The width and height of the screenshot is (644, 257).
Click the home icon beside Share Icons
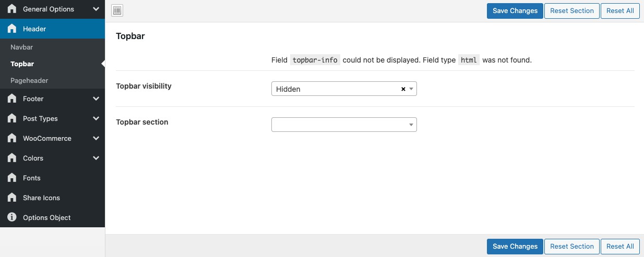point(12,198)
